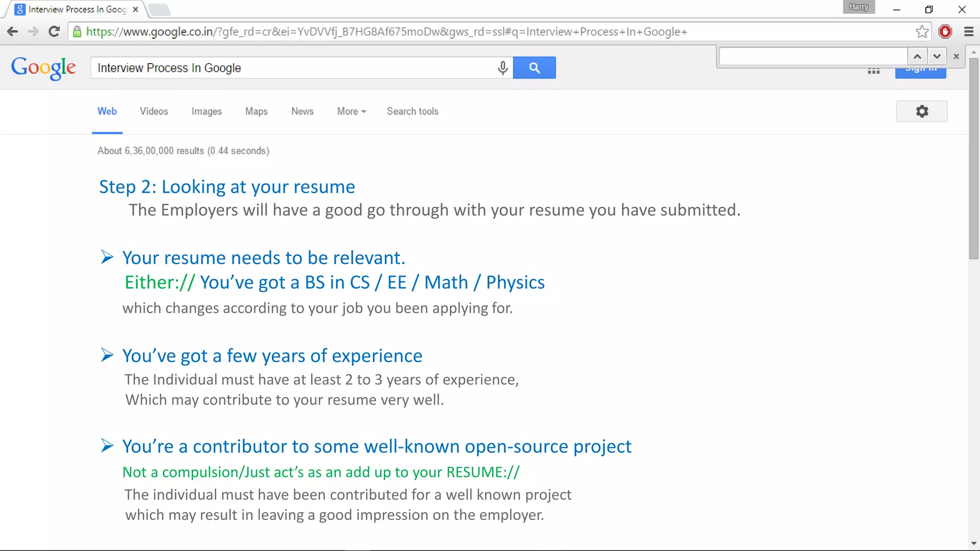
Task: Click the green padlock security icon
Action: point(77,32)
